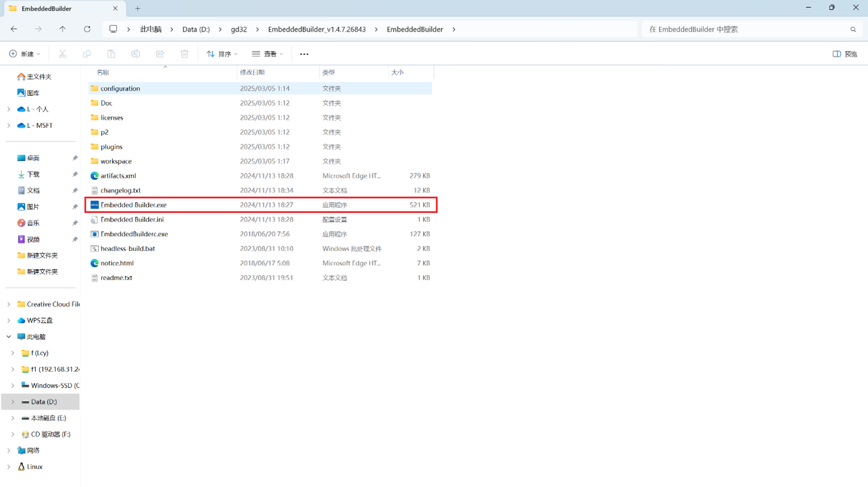Go up one directory level
Viewport: 868px width, 487px height.
(63, 29)
